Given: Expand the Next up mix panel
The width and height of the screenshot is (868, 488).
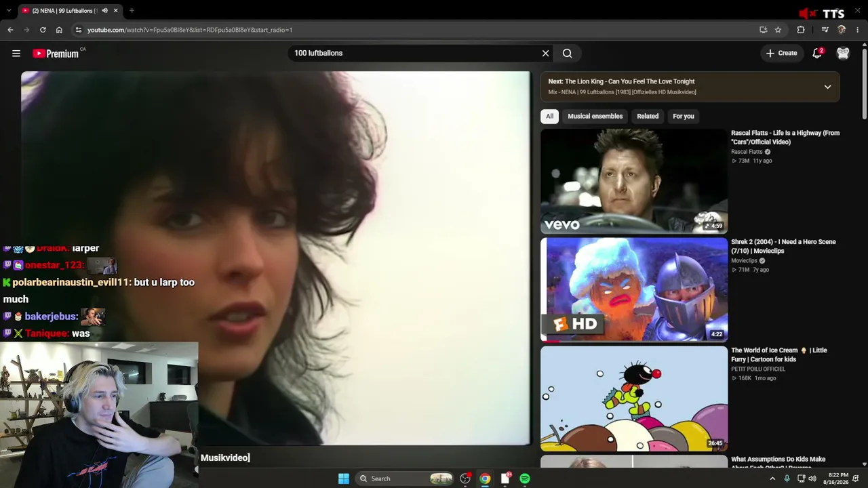Looking at the screenshot, I should coord(827,87).
